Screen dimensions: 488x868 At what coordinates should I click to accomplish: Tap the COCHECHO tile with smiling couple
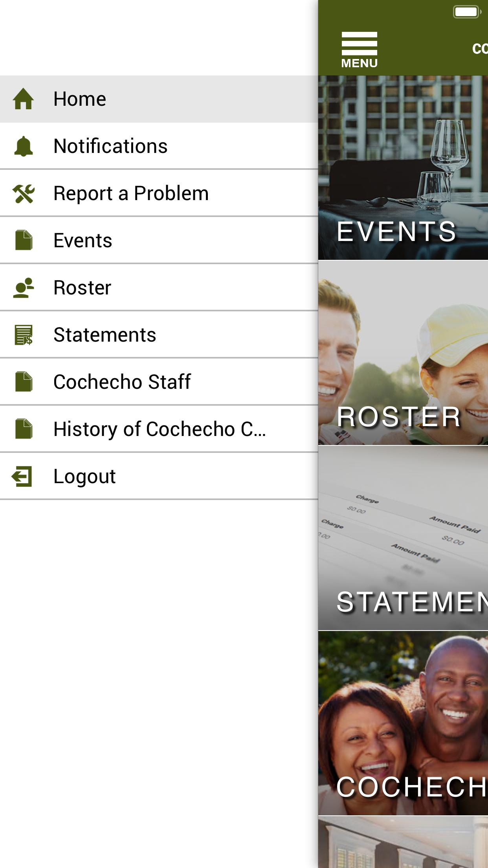point(403,723)
